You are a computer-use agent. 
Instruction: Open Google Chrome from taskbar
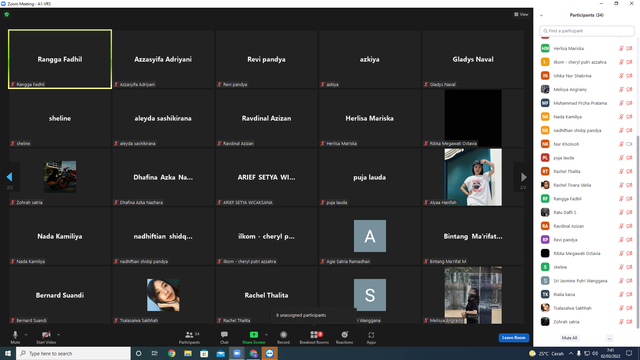point(171,353)
